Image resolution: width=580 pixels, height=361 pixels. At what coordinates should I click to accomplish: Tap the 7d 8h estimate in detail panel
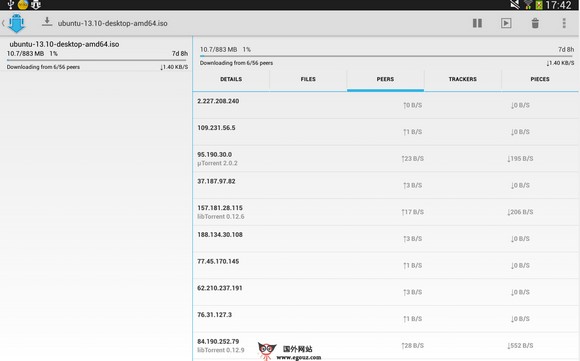pos(566,49)
